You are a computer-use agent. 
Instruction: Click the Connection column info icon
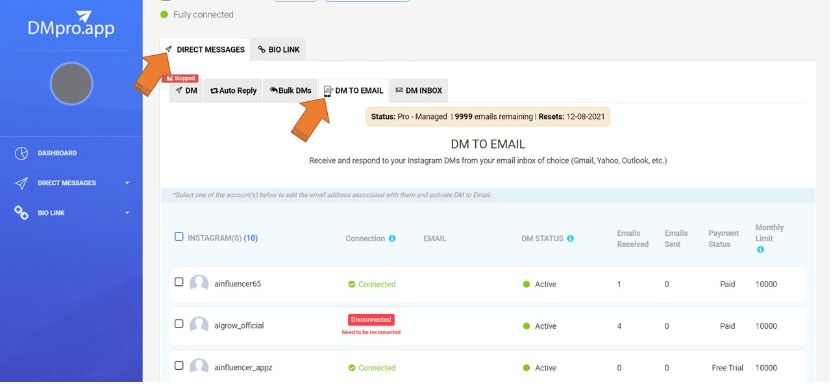click(392, 238)
